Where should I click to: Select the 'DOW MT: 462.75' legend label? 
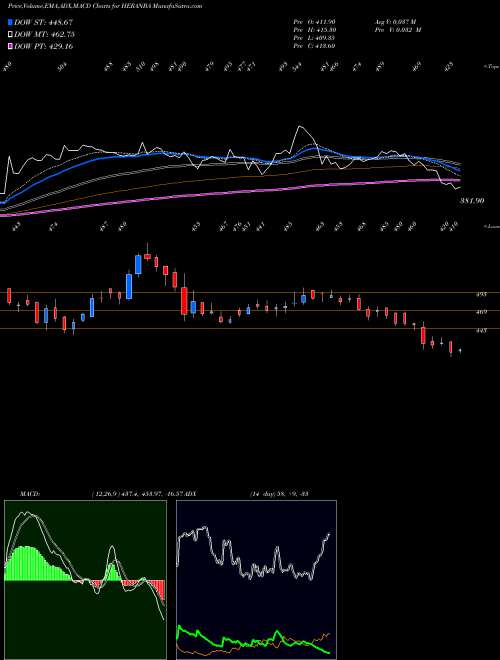(x=44, y=34)
